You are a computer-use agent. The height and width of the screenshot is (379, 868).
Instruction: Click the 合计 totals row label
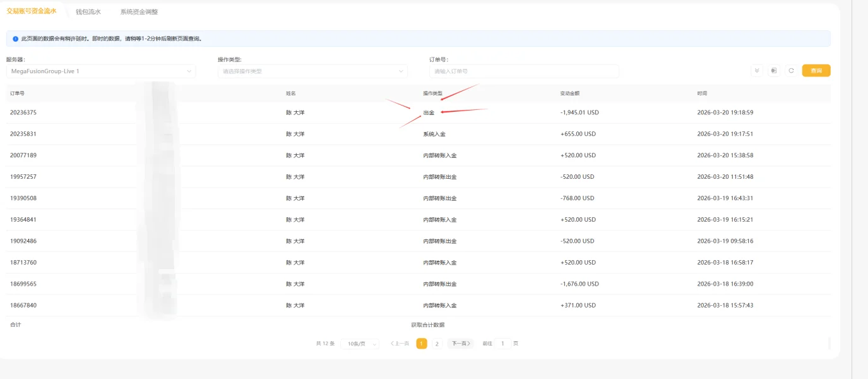tap(16, 325)
